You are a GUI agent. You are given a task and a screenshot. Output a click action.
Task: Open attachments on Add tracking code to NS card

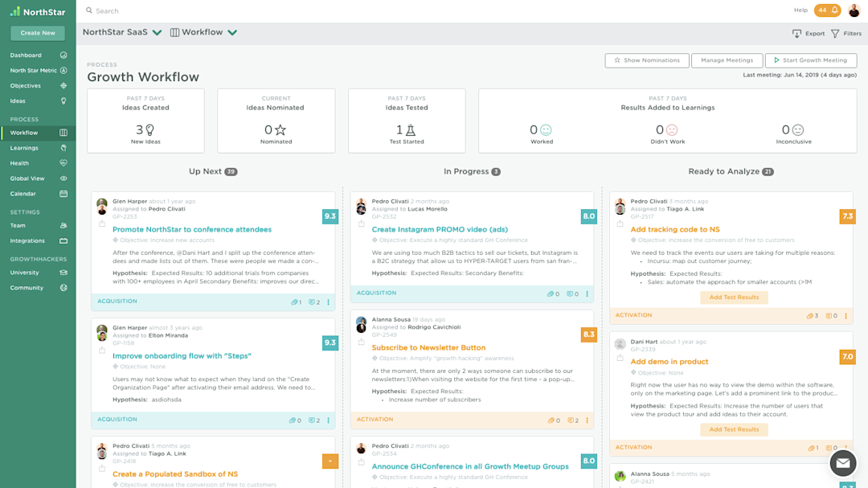tap(813, 316)
